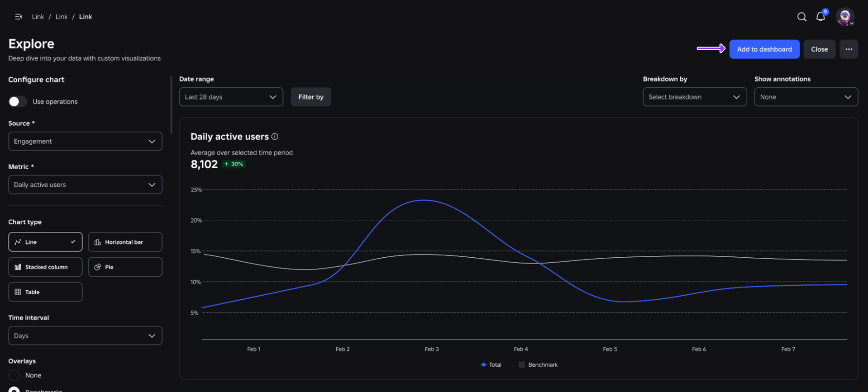Image resolution: width=868 pixels, height=392 pixels.
Task: Open notifications bell icon
Action: click(x=820, y=17)
